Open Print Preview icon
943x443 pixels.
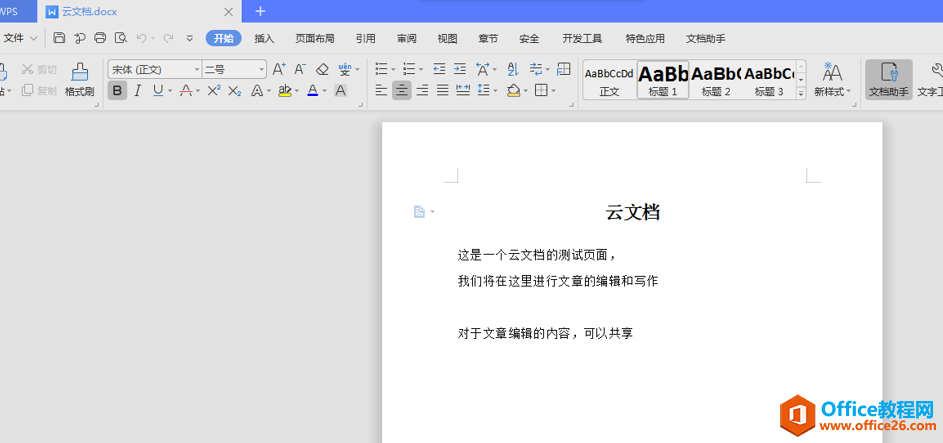click(x=121, y=38)
